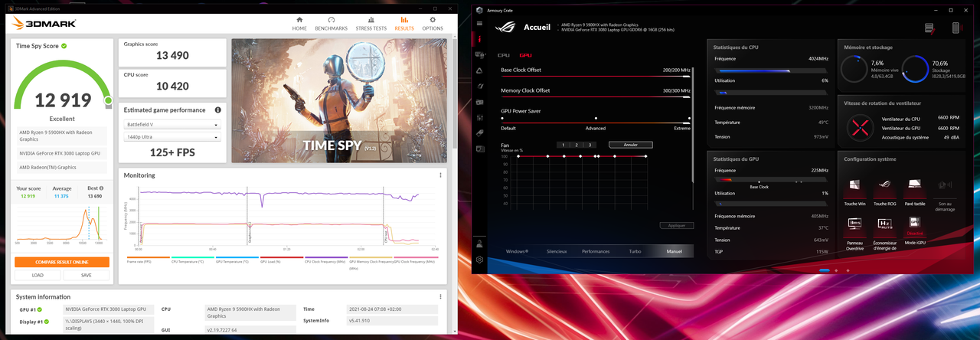Select the Windows® operating mode
The width and height of the screenshot is (980, 340).
(x=517, y=251)
